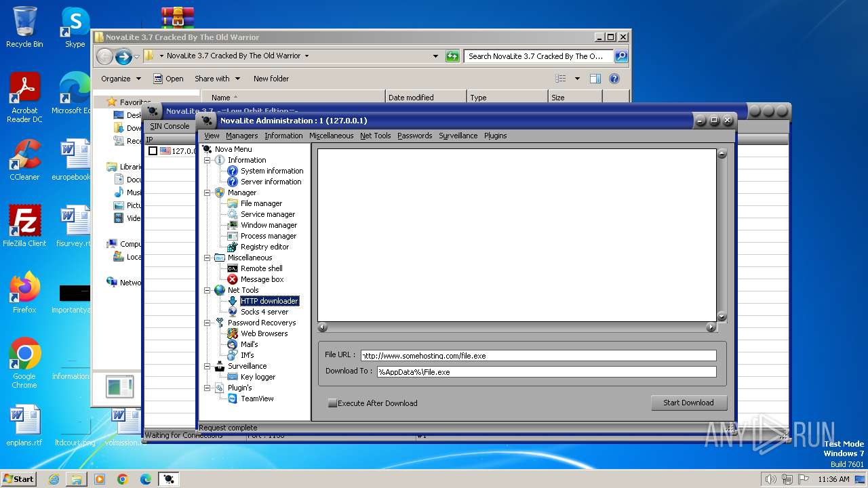Image resolution: width=868 pixels, height=488 pixels.
Task: Select the HTTP downloader arrow icon
Action: tap(233, 301)
